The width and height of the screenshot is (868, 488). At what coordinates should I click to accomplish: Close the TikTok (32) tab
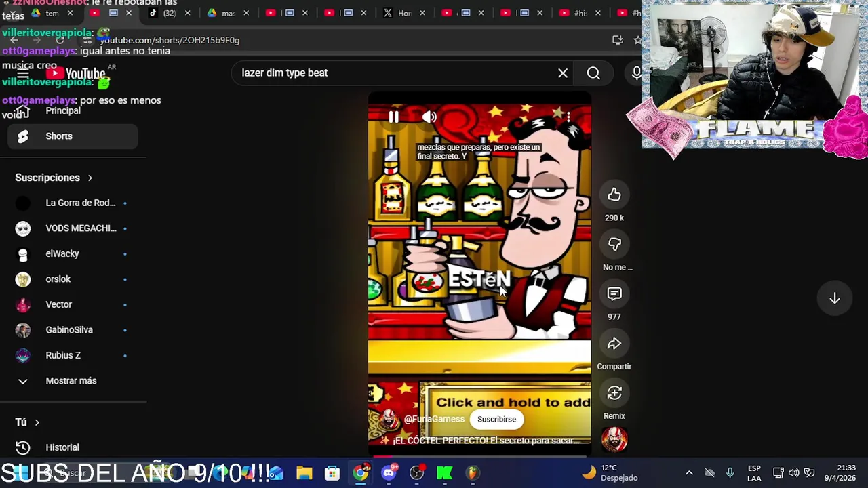coord(187,13)
